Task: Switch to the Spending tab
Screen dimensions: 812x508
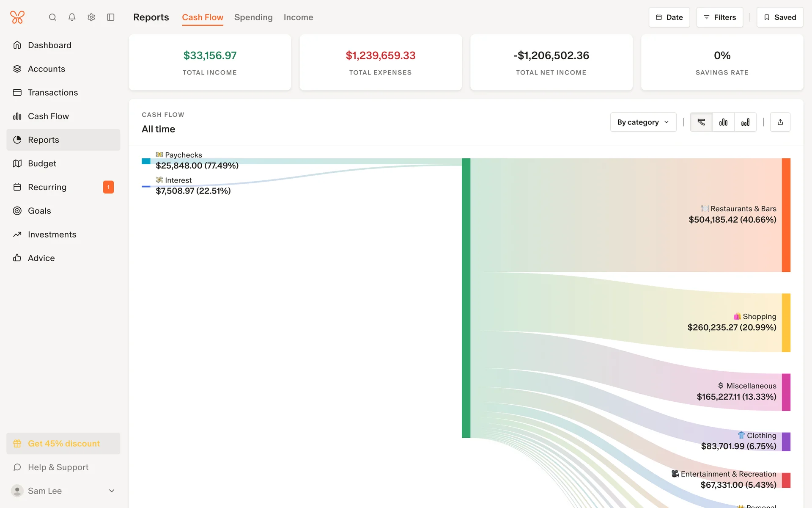Action: 253,17
